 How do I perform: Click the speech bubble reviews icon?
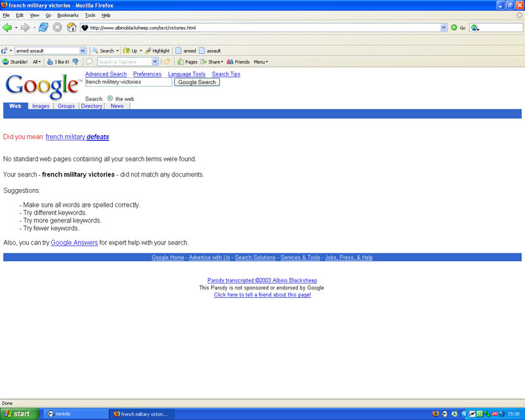coord(89,62)
